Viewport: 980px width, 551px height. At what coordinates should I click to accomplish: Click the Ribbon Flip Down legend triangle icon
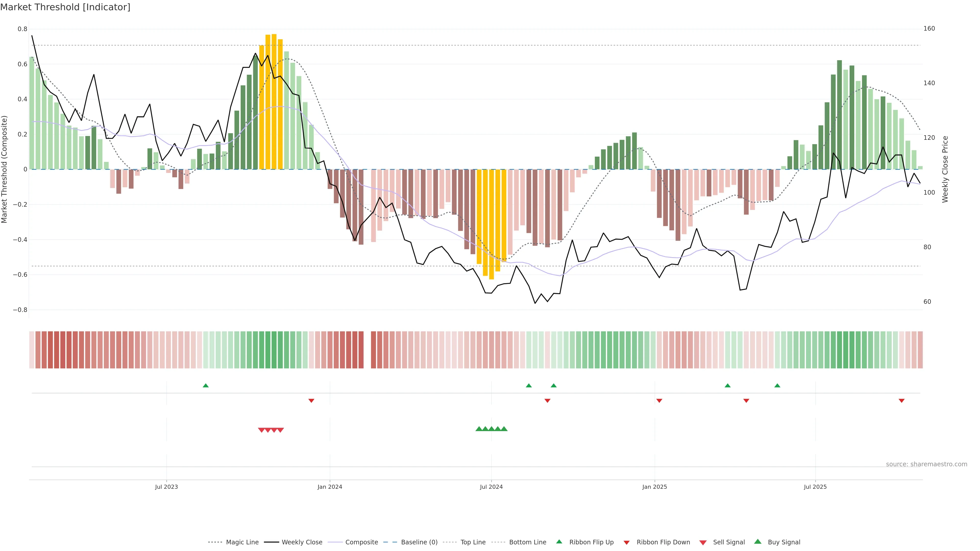[627, 543]
